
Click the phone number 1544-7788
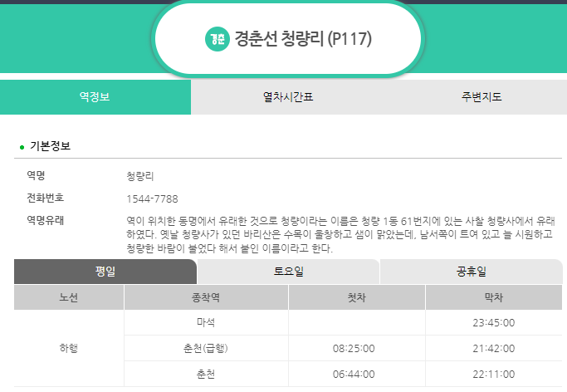point(152,198)
